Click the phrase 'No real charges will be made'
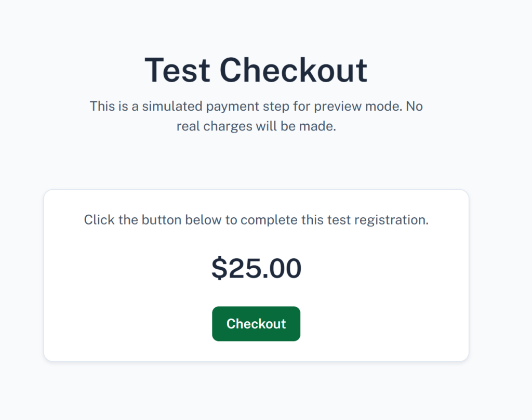This screenshot has height=420, width=532. point(257,126)
